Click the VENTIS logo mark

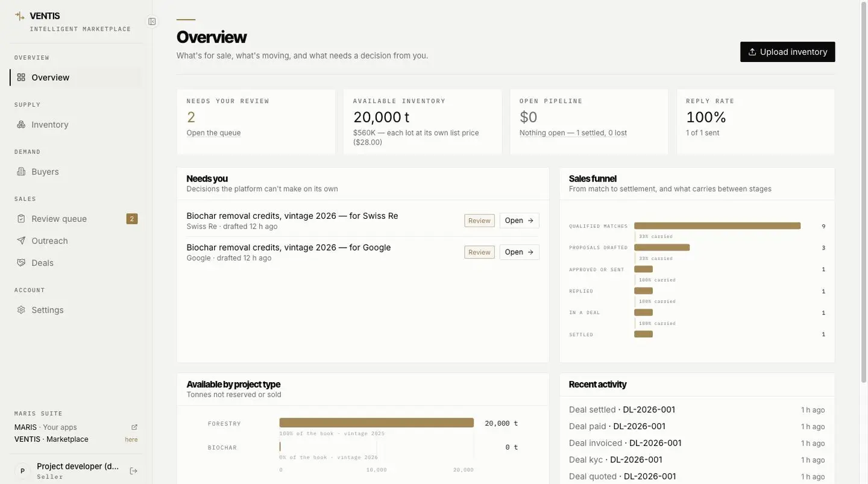click(20, 16)
